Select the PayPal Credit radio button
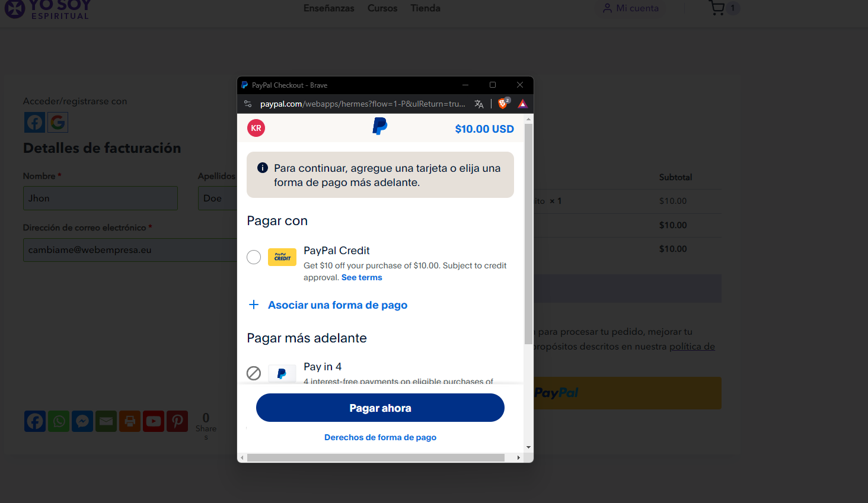 tap(254, 257)
